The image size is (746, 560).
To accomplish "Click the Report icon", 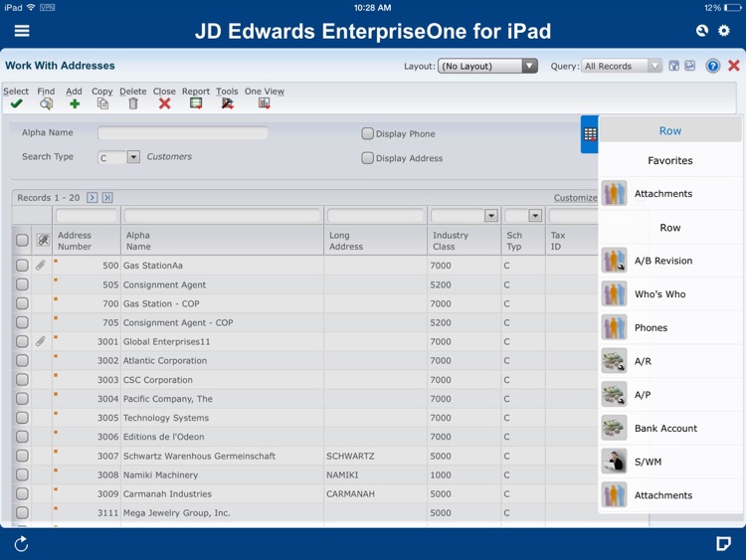I will [x=196, y=103].
